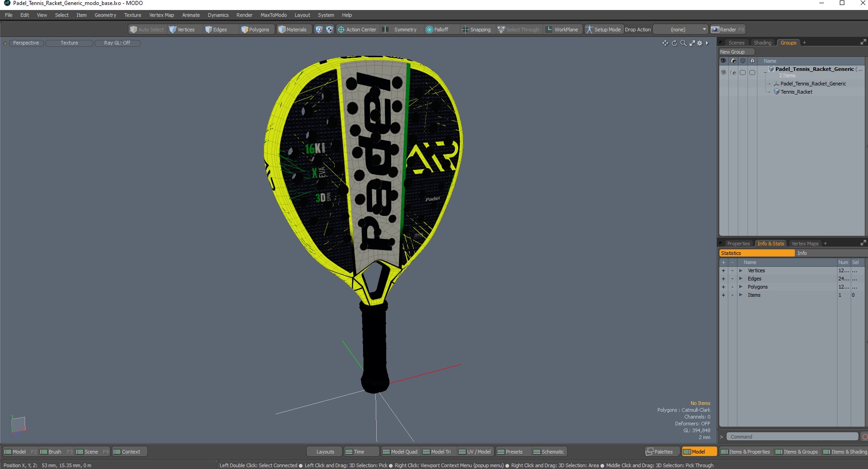
Task: Click plus for the Polygons row
Action: [723, 287]
